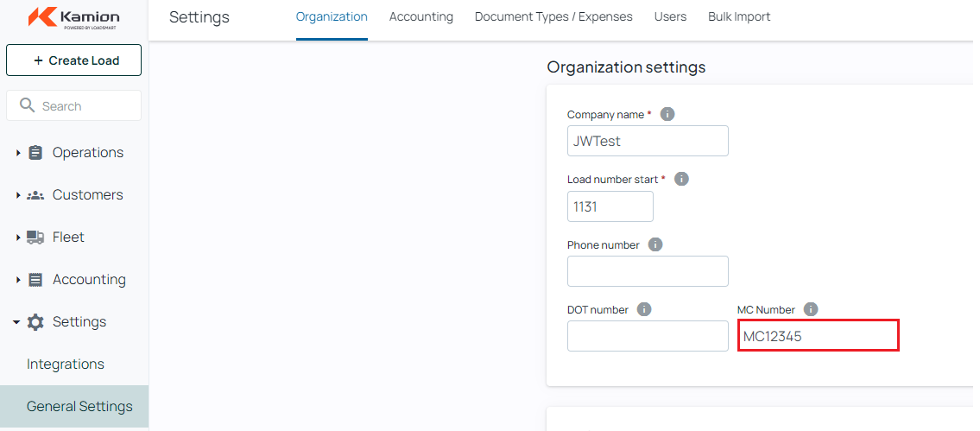Click info icon beside Load number start
This screenshot has width=980, height=431.
click(x=681, y=179)
